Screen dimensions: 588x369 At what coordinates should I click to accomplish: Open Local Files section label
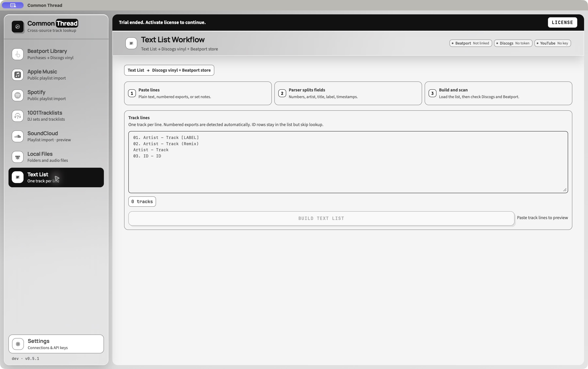coord(40,154)
